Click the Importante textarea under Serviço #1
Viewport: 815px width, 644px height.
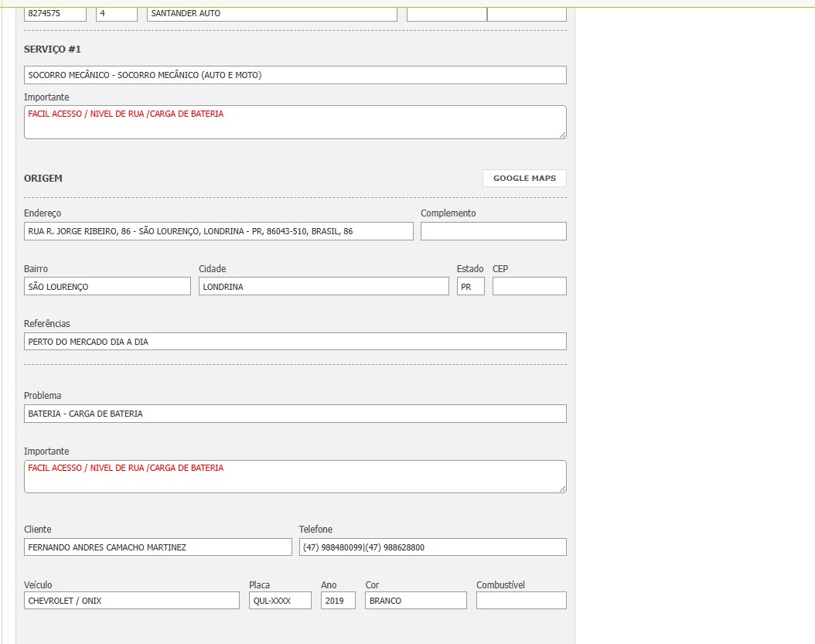tap(295, 122)
